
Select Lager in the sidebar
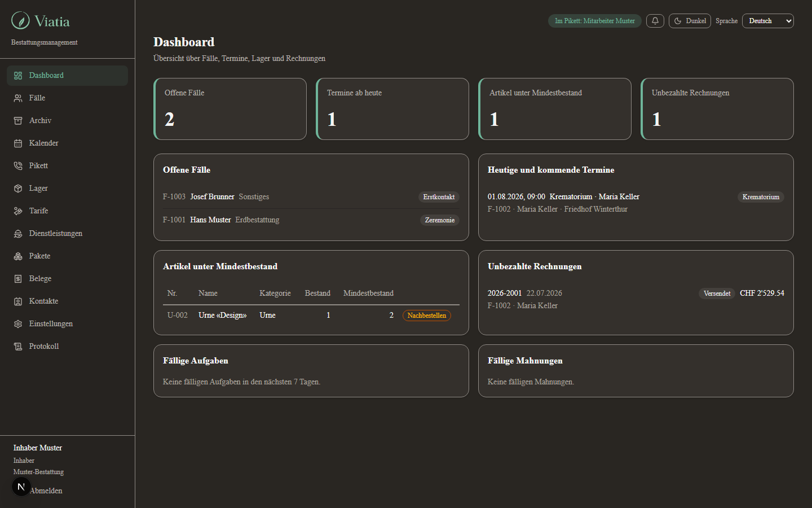[x=68, y=189]
